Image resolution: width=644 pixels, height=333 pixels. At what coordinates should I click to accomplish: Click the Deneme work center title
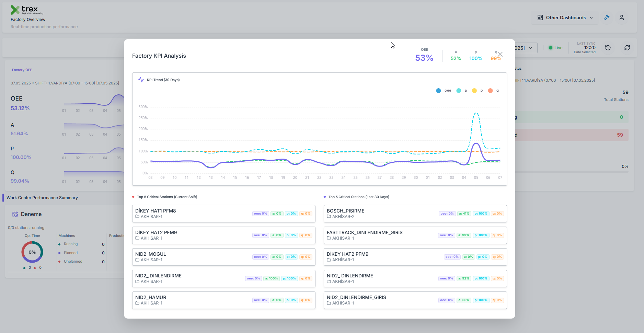(31, 214)
